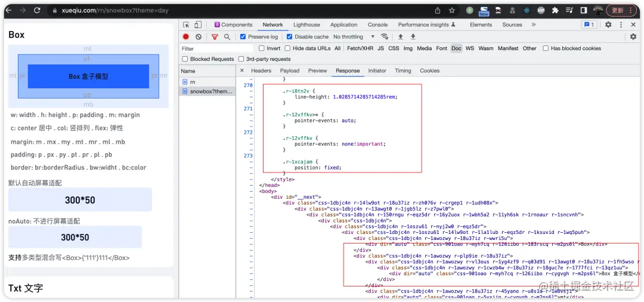Show the Preview tab

(x=317, y=70)
